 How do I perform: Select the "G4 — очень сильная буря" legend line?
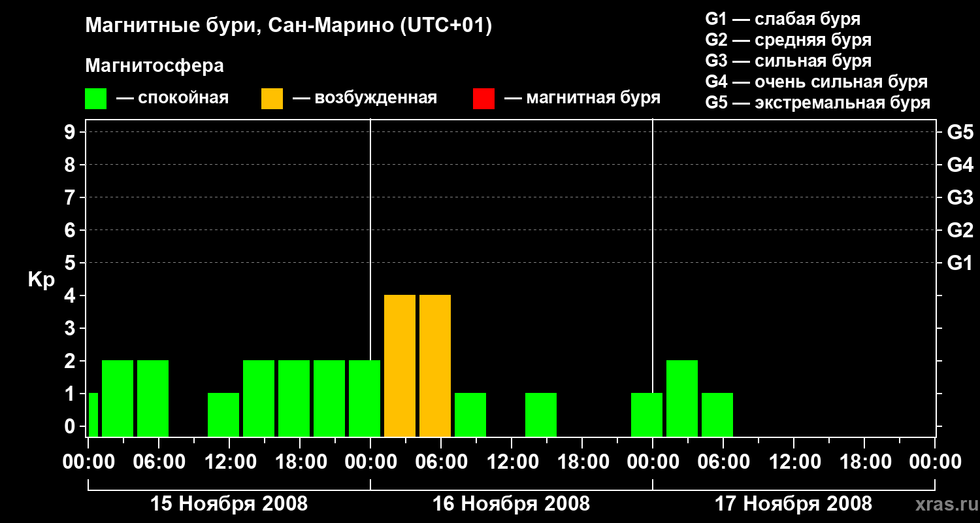(816, 82)
